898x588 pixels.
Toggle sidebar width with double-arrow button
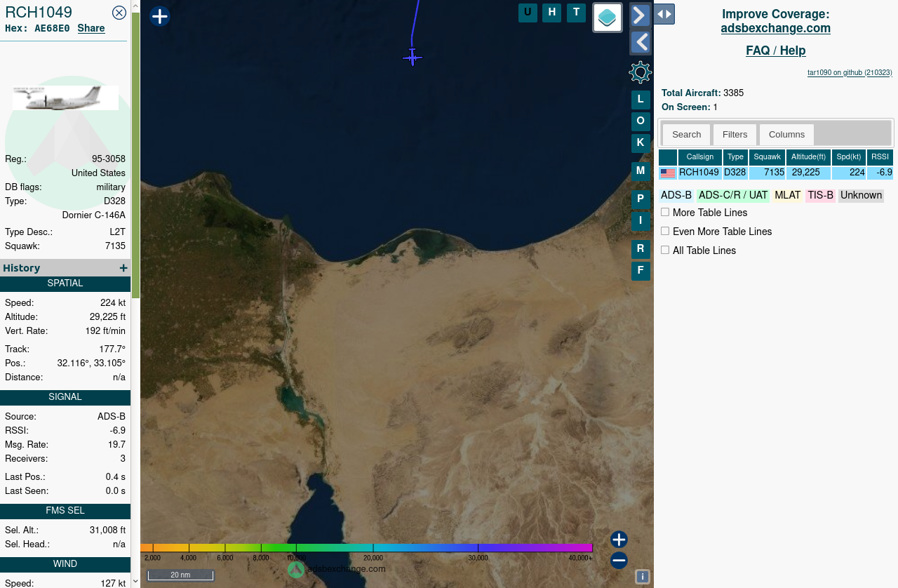(664, 14)
